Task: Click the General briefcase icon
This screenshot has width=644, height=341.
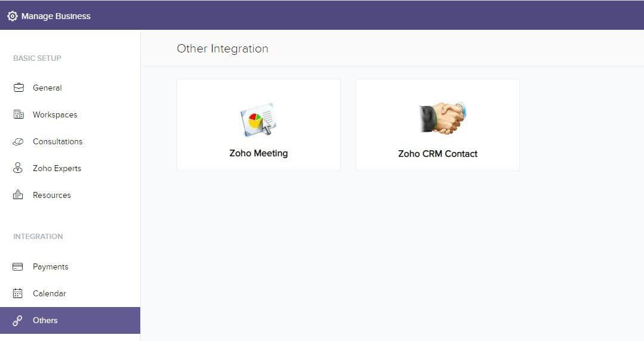Action: [19, 88]
